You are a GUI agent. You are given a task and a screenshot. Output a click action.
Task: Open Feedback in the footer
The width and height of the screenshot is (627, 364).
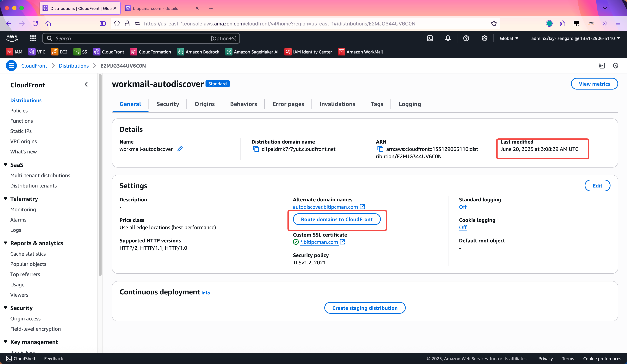[54, 358]
